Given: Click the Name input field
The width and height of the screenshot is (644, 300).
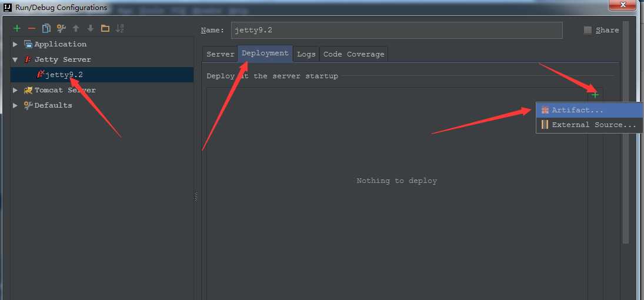Looking at the screenshot, I should click(397, 30).
